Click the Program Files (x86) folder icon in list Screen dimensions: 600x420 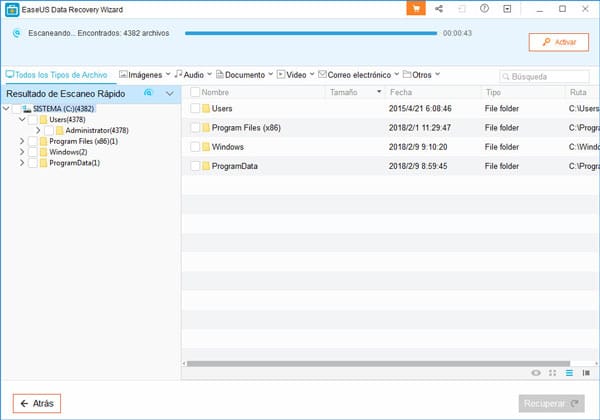pos(206,127)
